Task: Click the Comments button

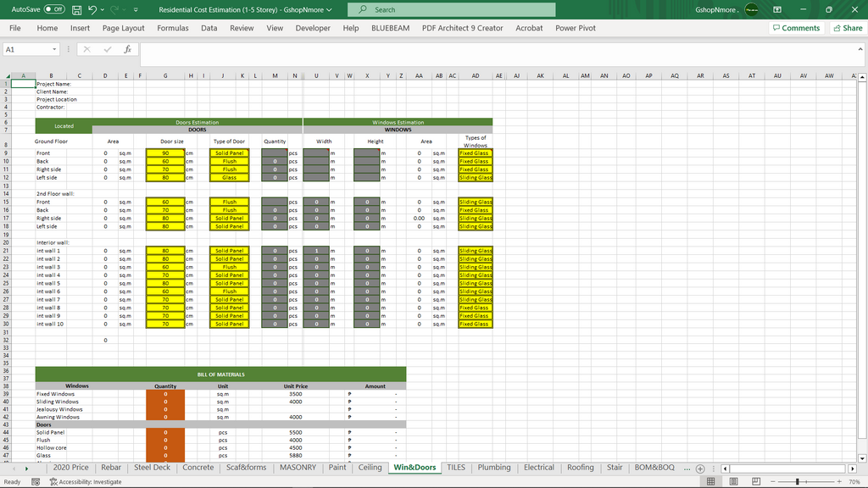Action: (x=797, y=28)
